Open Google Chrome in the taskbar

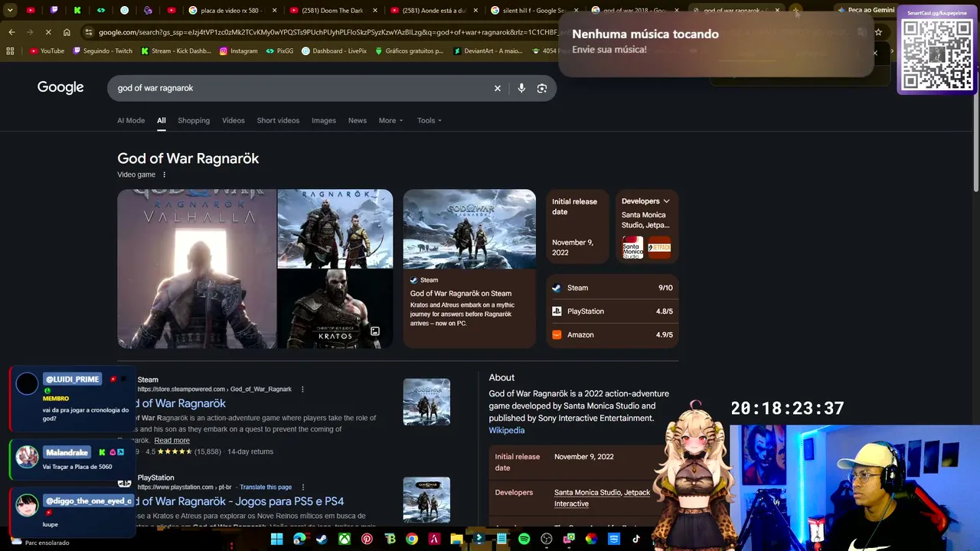pyautogui.click(x=412, y=539)
